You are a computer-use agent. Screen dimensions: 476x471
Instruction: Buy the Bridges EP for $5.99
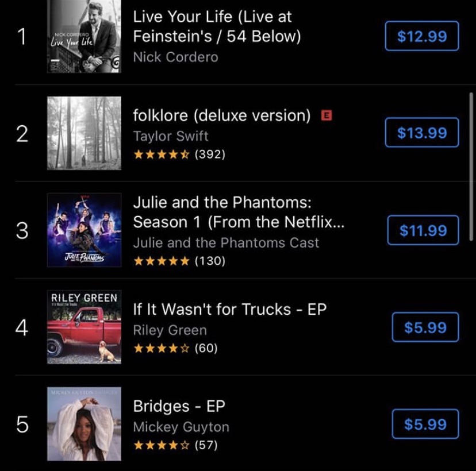click(x=425, y=424)
